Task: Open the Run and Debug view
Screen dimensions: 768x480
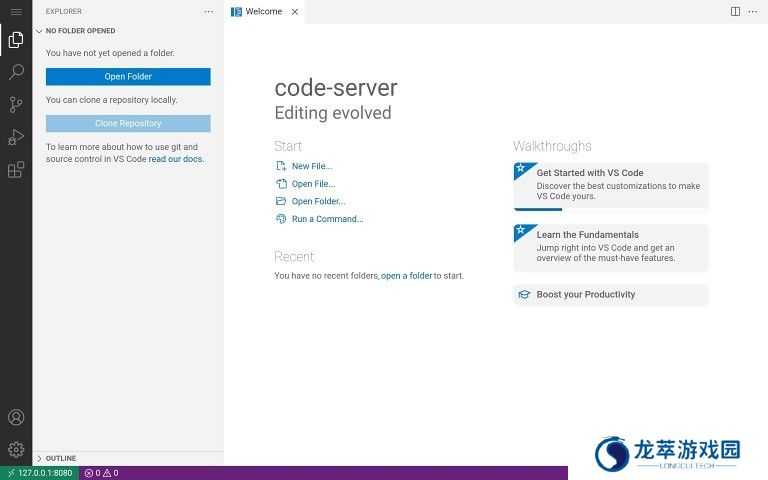Action: pos(16,137)
